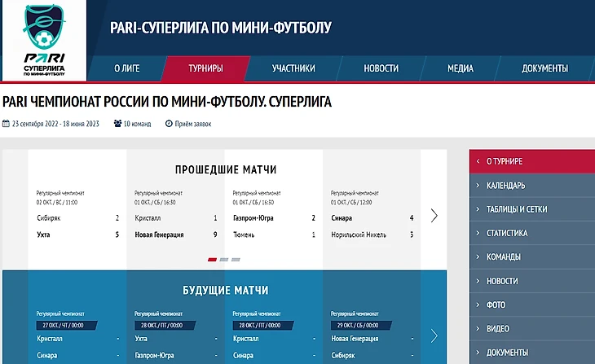Click the back chevron beside 'О ТУРНИРЕ'

tap(478, 161)
